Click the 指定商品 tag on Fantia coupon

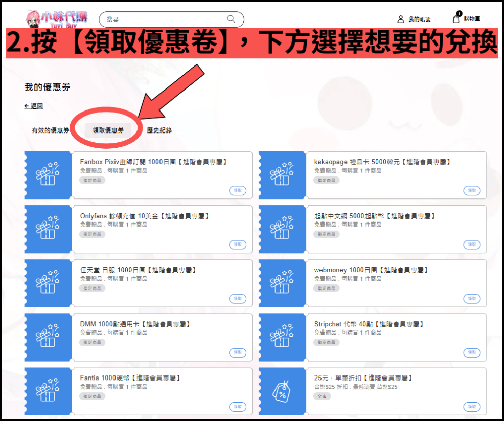tap(92, 396)
